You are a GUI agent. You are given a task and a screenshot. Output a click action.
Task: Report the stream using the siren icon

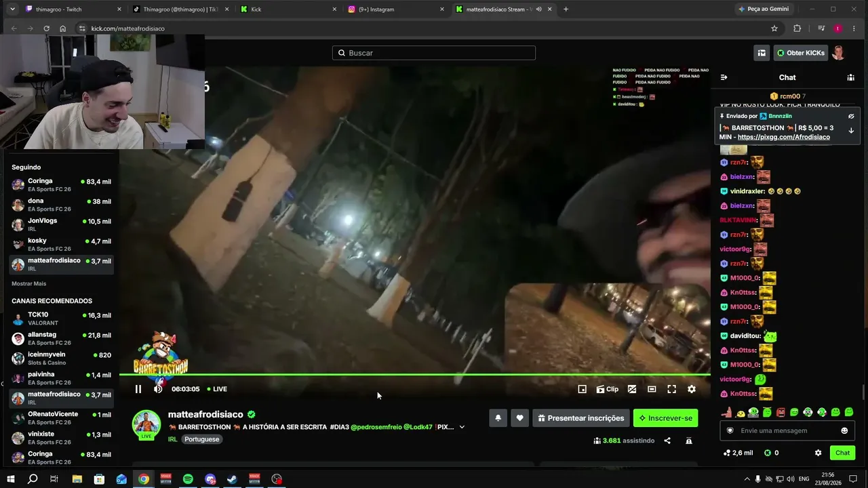(x=689, y=441)
